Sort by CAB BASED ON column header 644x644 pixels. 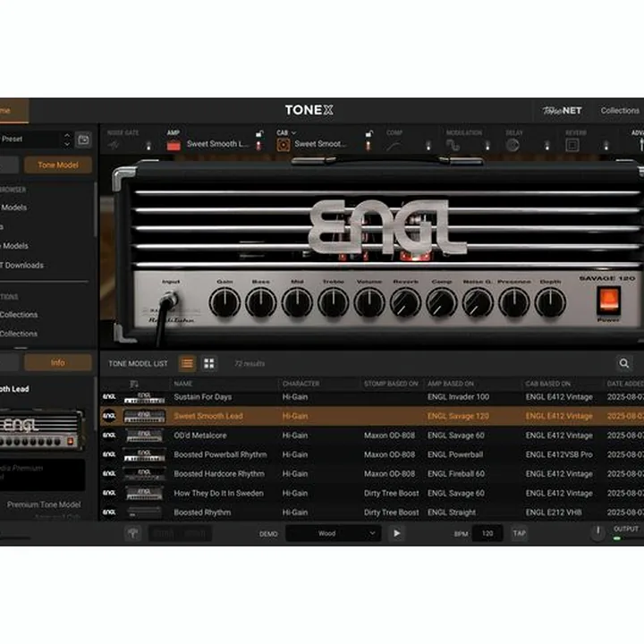[x=548, y=384]
